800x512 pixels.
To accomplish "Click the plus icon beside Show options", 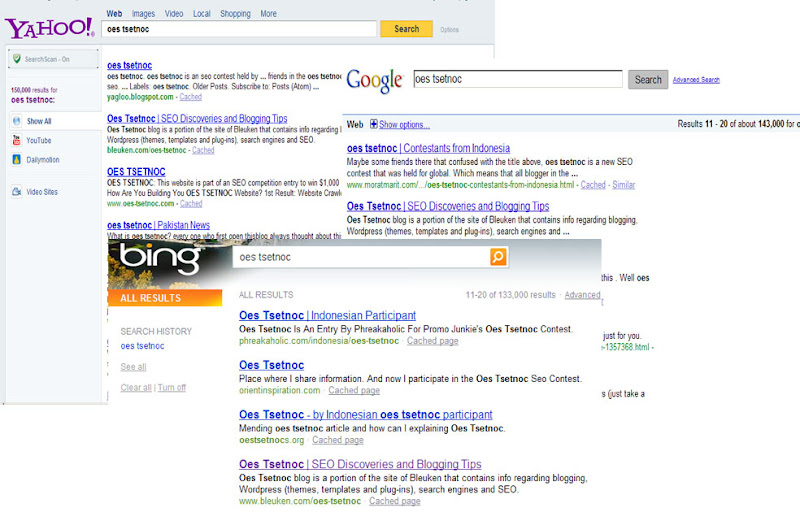I will click(x=373, y=124).
